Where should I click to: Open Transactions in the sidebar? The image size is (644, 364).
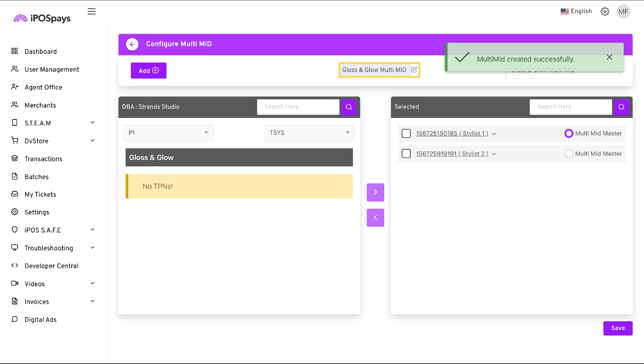[x=43, y=159]
